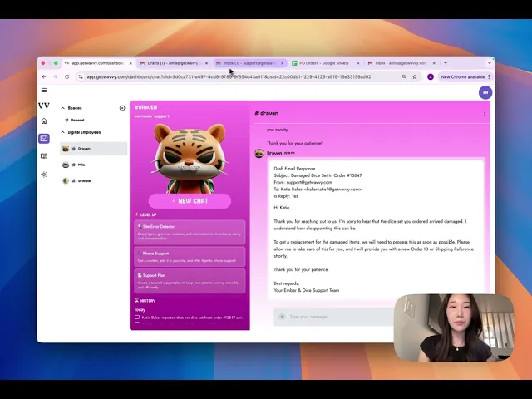The height and width of the screenshot is (399, 532).
Task: Open the Site Error Detector level-up card
Action: click(x=190, y=233)
